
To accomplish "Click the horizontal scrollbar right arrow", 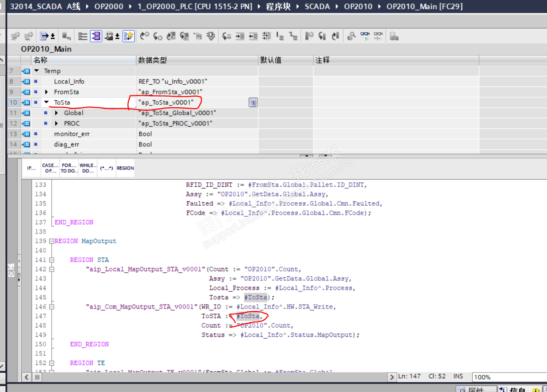I will (x=391, y=377).
